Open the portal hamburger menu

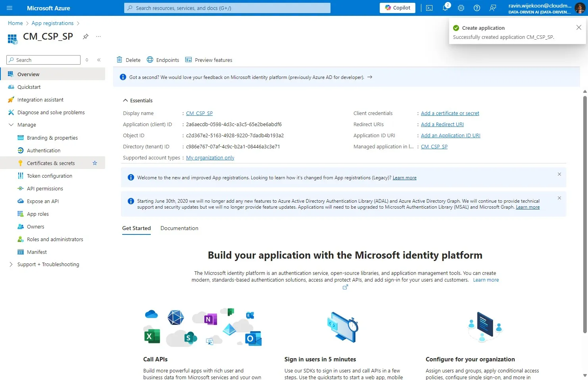tap(10, 8)
